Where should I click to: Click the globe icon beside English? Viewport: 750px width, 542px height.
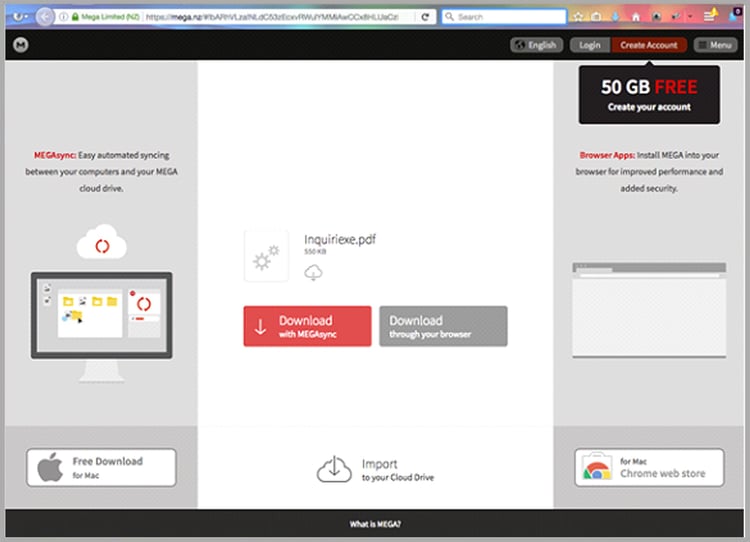pos(520,45)
